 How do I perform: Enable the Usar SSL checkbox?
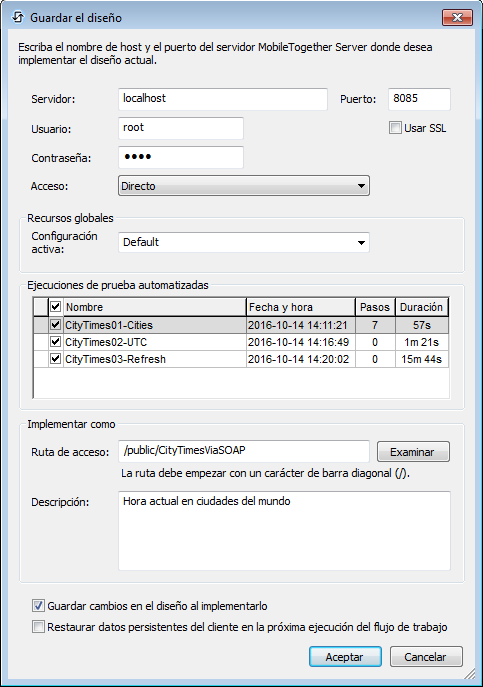pos(395,128)
